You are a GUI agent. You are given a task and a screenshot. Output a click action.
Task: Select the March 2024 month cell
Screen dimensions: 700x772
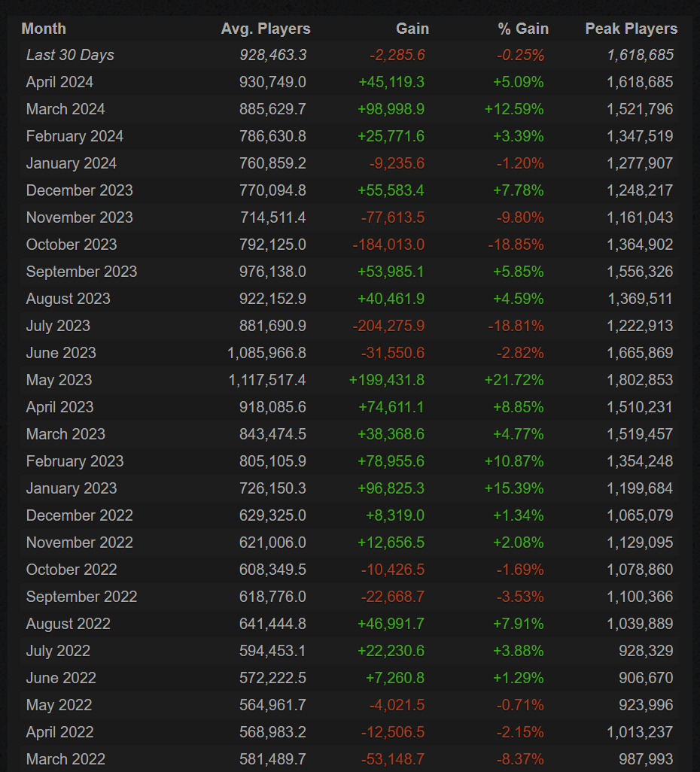tap(65, 109)
